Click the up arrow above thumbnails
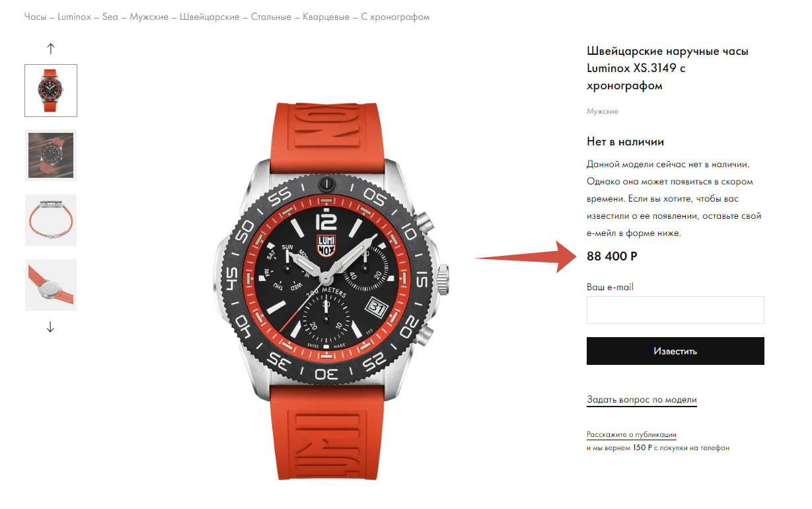The image size is (812, 509). pyautogui.click(x=51, y=48)
